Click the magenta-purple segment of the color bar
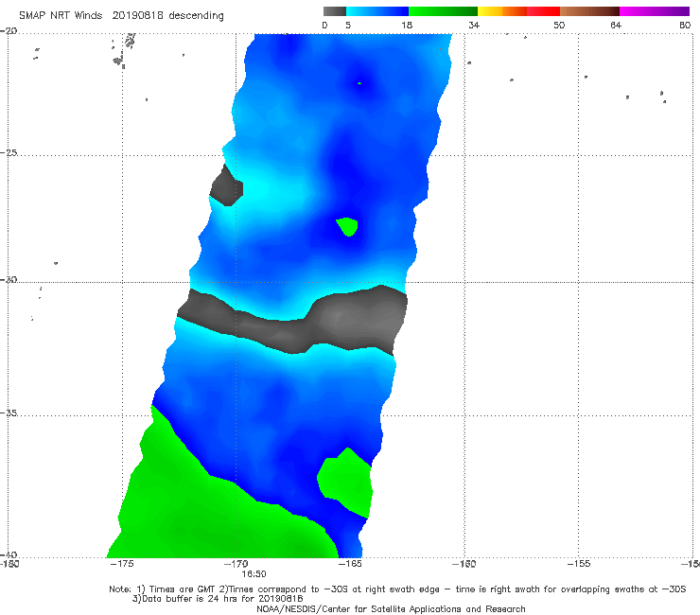Viewport: 700px width, 615px height. (x=655, y=11)
